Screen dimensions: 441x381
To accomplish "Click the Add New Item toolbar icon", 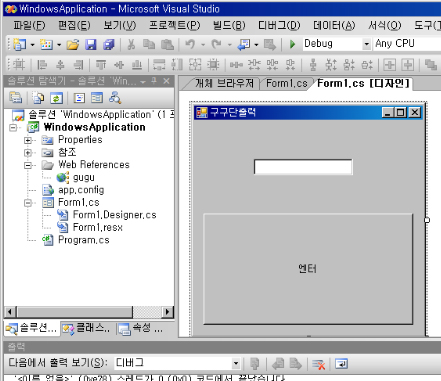I will [47, 44].
